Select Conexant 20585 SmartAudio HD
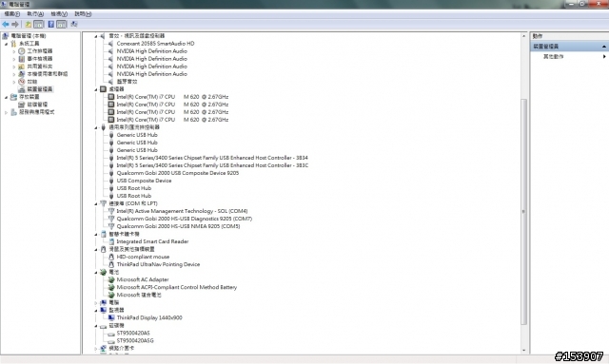609x364 pixels. pyautogui.click(x=155, y=44)
